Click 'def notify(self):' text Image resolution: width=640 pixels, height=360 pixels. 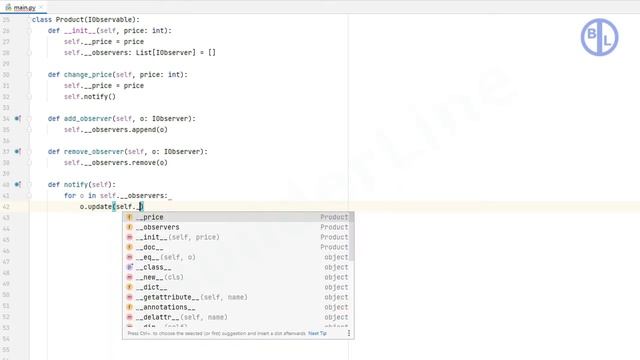pos(82,184)
